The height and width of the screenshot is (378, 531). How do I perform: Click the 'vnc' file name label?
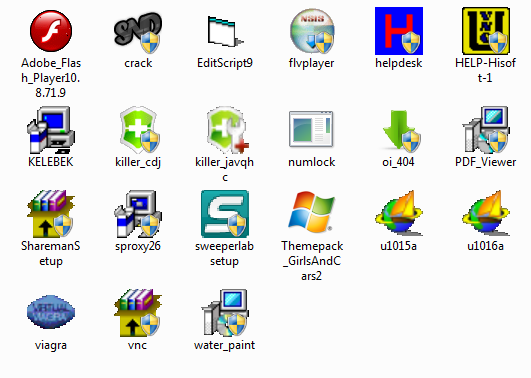pos(137,345)
